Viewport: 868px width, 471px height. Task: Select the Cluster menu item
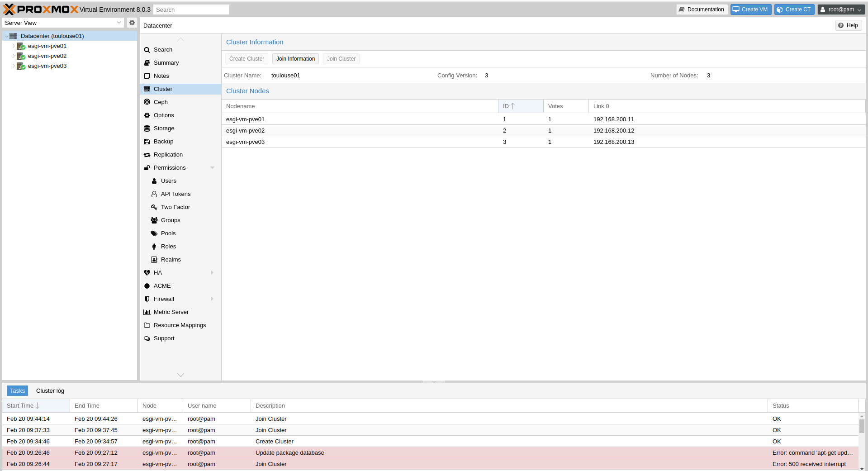(x=180, y=89)
